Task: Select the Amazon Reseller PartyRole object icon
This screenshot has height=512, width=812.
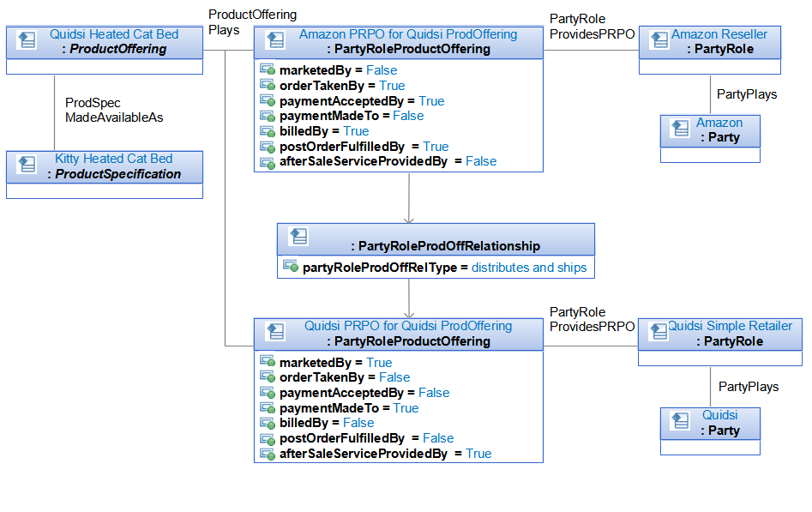Action: pos(659,40)
